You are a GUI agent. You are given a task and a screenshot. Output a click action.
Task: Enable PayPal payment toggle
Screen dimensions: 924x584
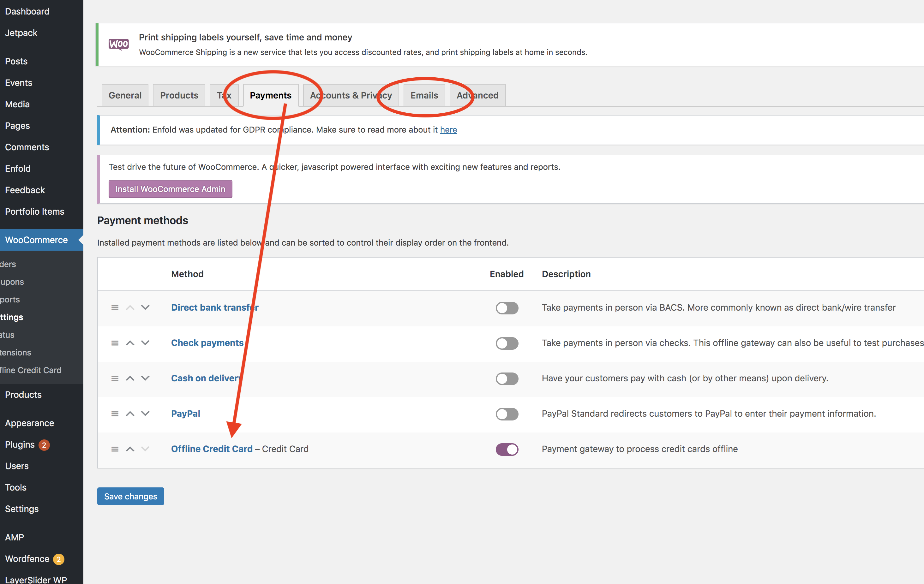tap(507, 414)
